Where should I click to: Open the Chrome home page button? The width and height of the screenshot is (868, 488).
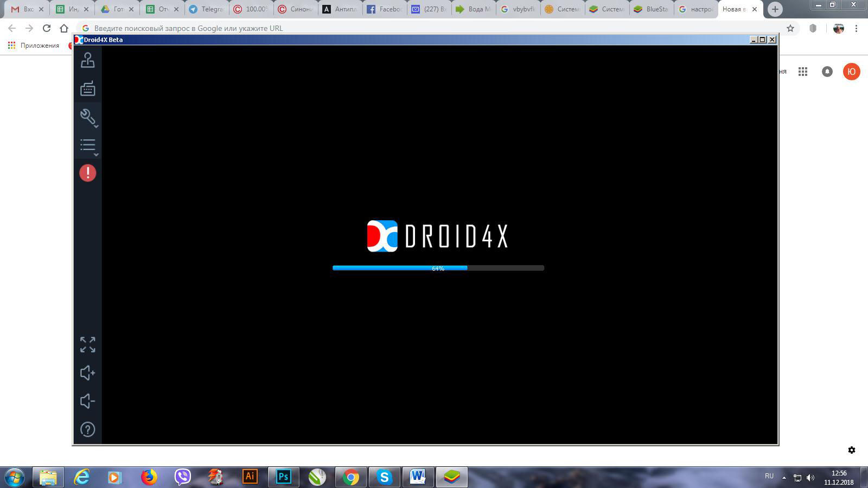[64, 28]
